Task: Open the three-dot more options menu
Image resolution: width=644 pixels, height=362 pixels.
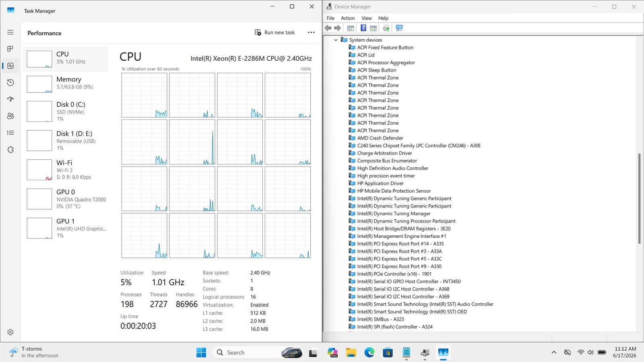Action: (311, 33)
